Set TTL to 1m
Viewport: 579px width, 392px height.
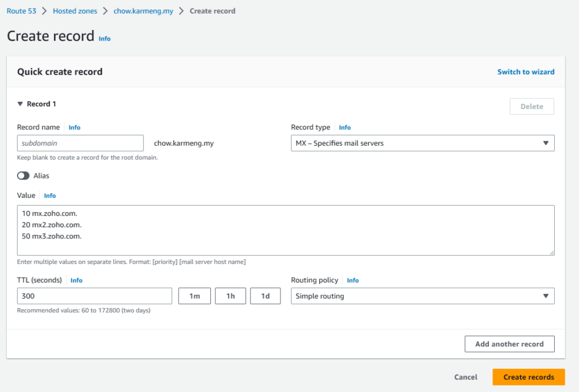[195, 296]
